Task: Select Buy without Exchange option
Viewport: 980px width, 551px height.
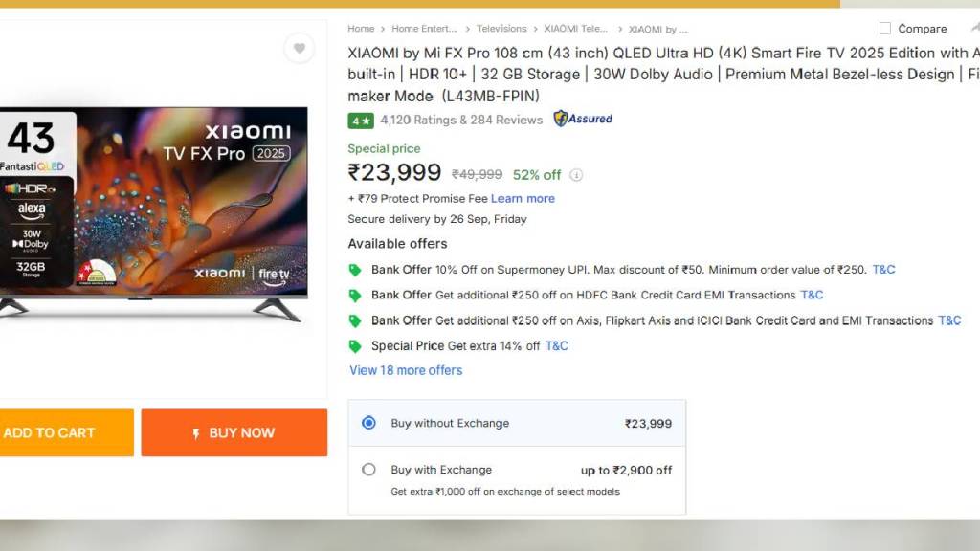Action: [369, 423]
